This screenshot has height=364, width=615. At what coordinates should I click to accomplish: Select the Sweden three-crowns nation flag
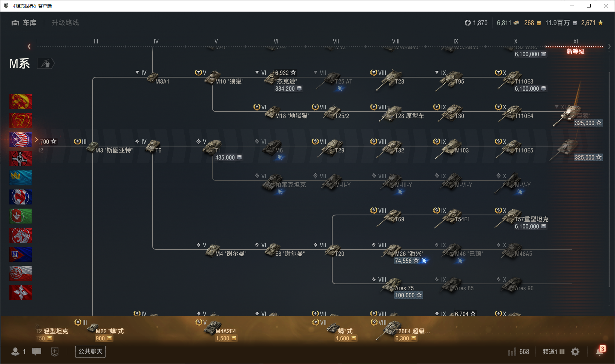(x=21, y=178)
